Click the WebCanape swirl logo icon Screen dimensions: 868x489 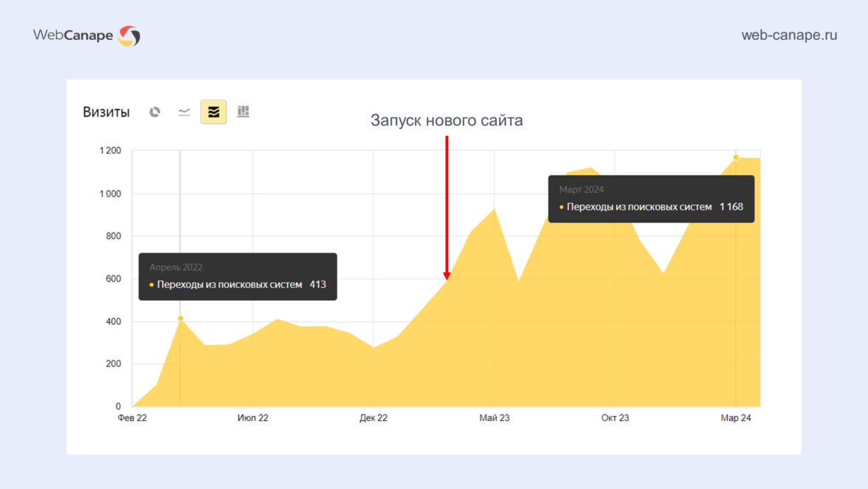(x=130, y=36)
